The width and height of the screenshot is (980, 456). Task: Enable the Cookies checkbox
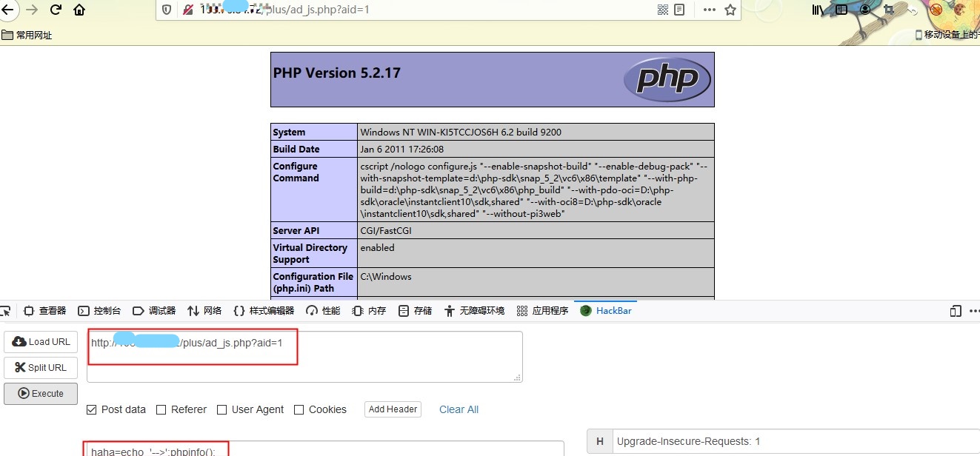(x=299, y=409)
